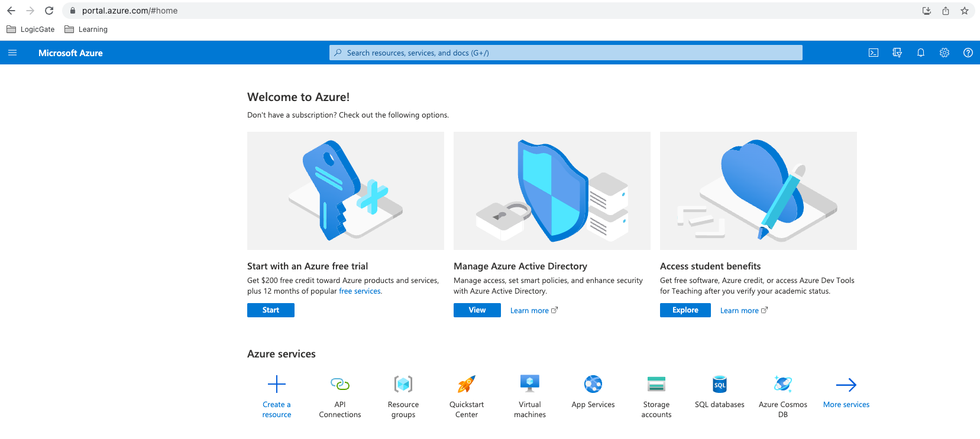This screenshot has height=439, width=980.
Task: Open the App Services icon
Action: click(x=593, y=384)
